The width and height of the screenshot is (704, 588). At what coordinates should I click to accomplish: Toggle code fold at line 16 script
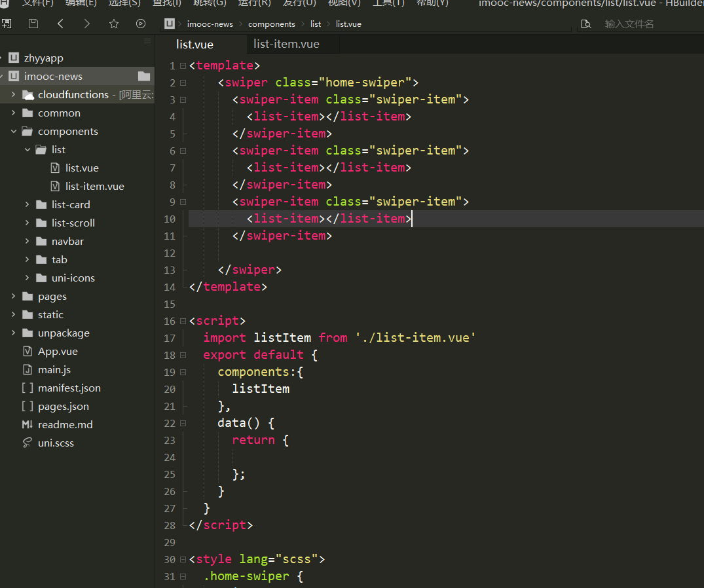click(183, 322)
